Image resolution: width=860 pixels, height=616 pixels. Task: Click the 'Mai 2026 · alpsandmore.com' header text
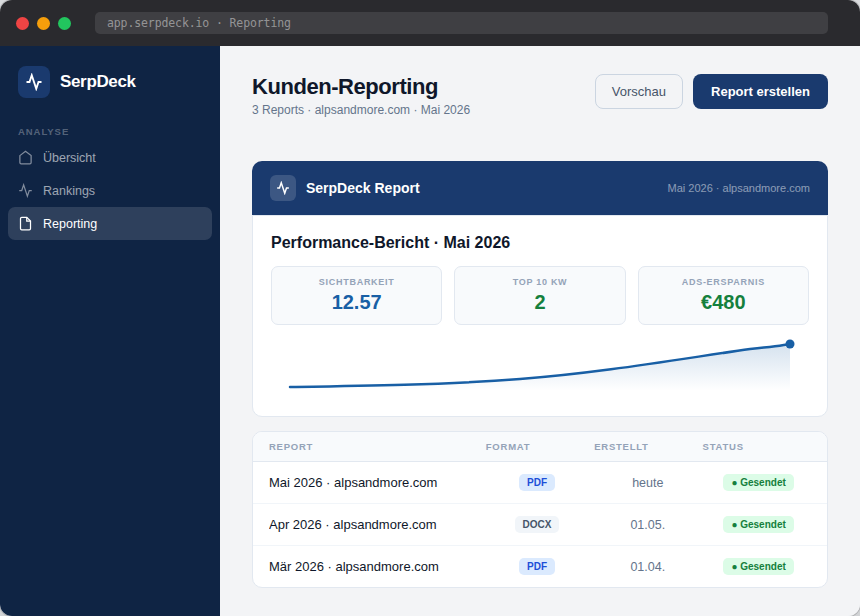tap(738, 188)
